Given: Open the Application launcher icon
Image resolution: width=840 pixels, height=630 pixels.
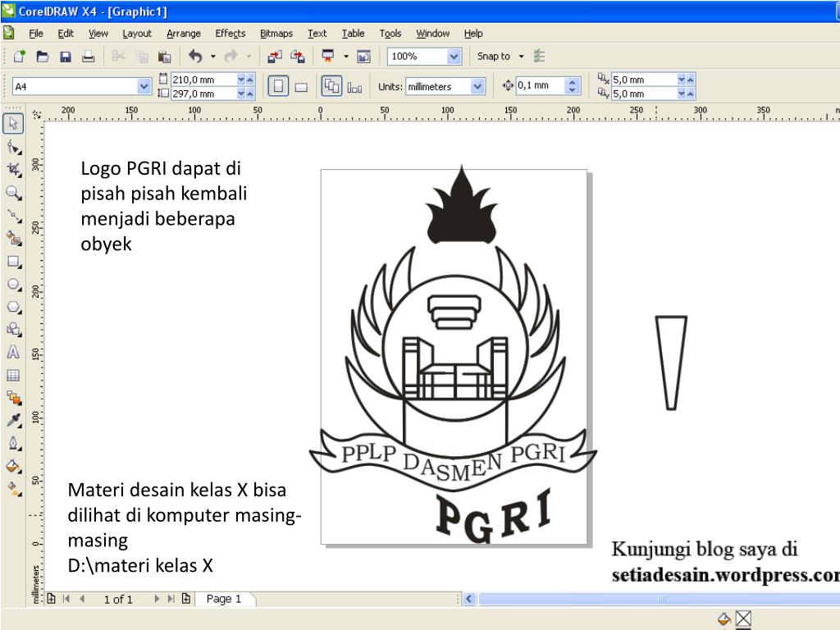Looking at the screenshot, I should [x=328, y=57].
